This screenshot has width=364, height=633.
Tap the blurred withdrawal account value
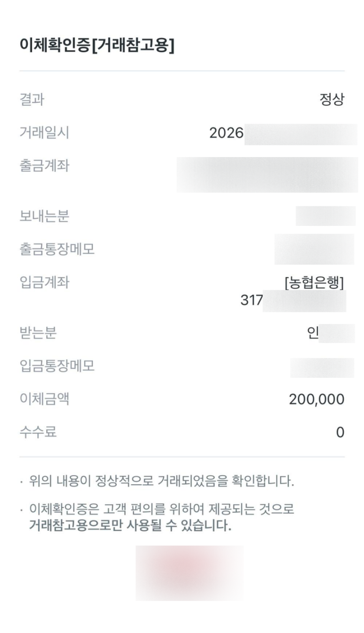point(267,175)
